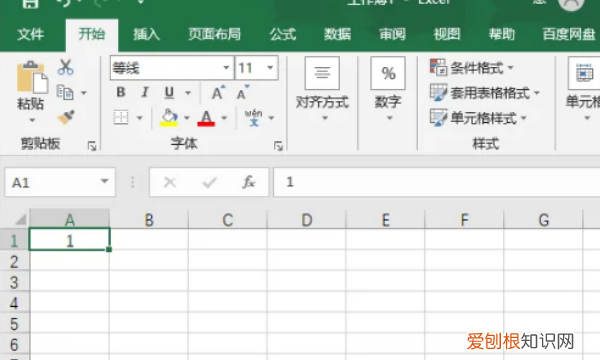
Task: Copy selection with the copy icon
Action: click(x=65, y=92)
